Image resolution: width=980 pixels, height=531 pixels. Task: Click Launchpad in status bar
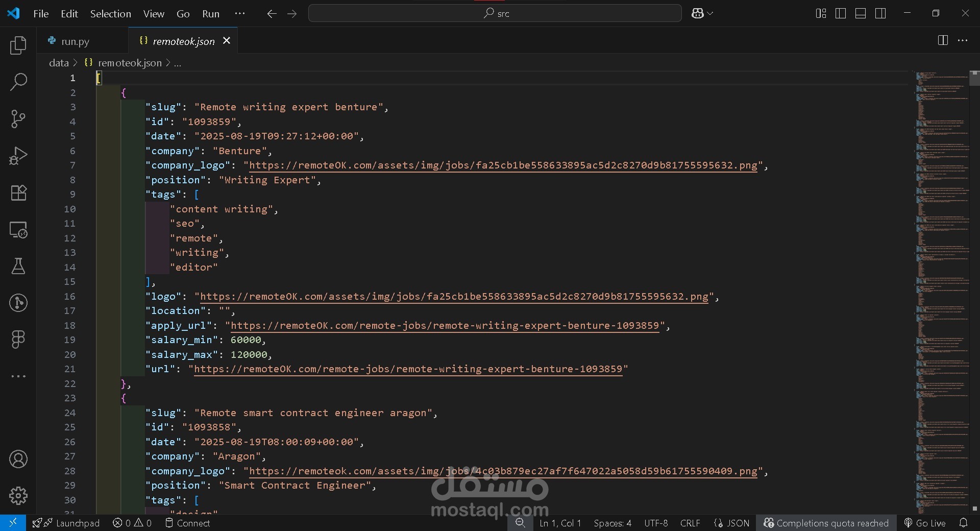coord(66,523)
